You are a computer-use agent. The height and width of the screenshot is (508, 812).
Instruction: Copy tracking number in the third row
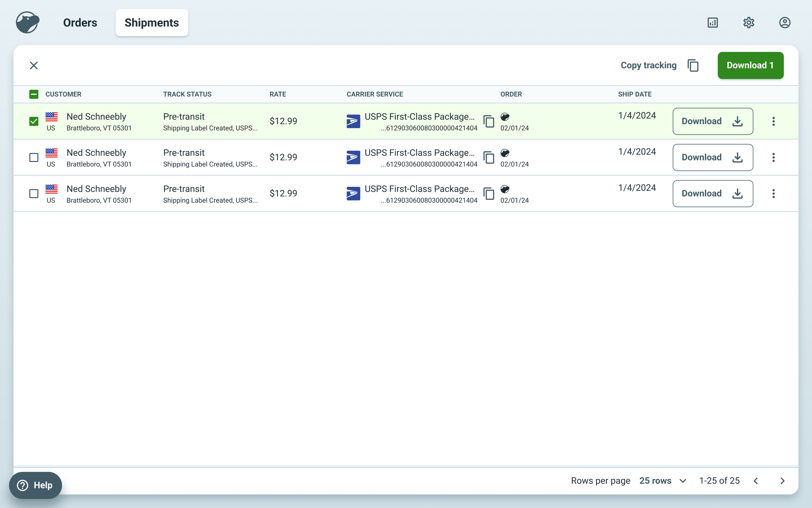489,194
